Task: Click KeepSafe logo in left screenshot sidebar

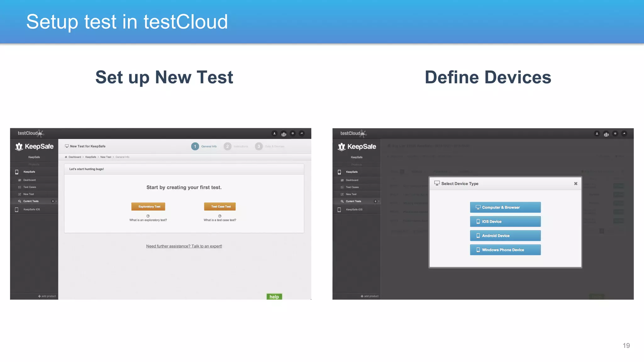Action: click(x=34, y=147)
